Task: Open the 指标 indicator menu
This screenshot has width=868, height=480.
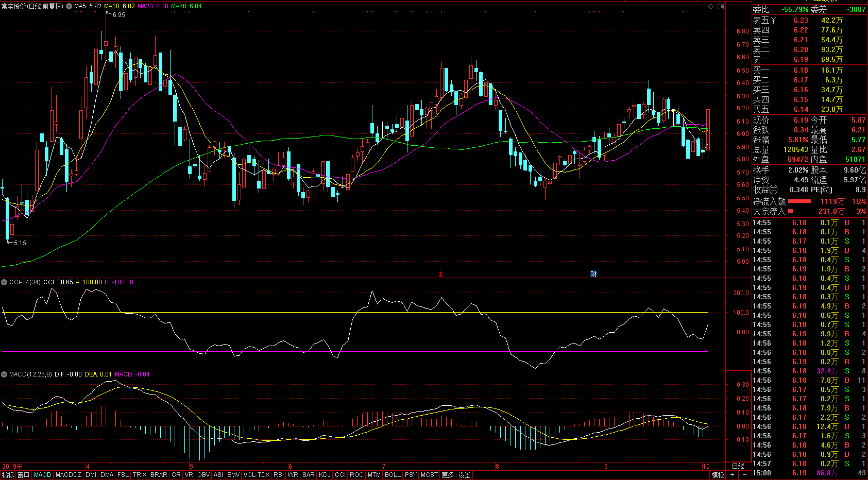Action: (8, 475)
